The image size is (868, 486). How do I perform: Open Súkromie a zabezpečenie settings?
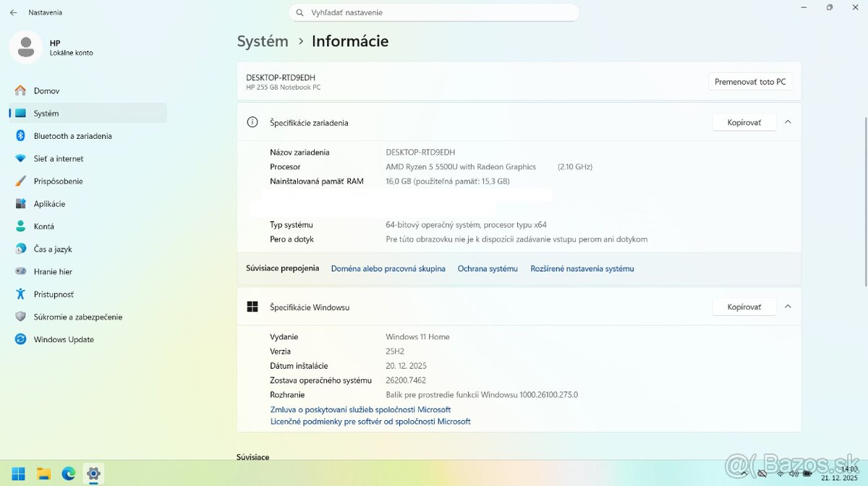coord(77,317)
